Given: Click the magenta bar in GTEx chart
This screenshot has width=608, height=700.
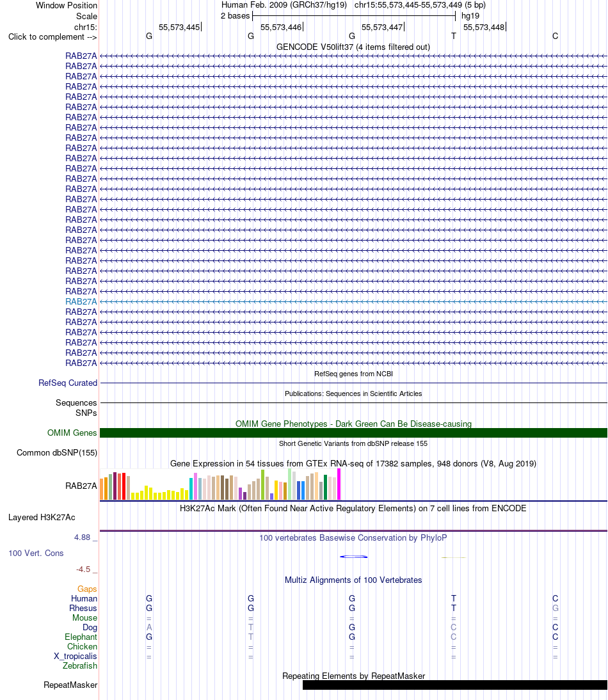Looking at the screenshot, I should click(339, 484).
